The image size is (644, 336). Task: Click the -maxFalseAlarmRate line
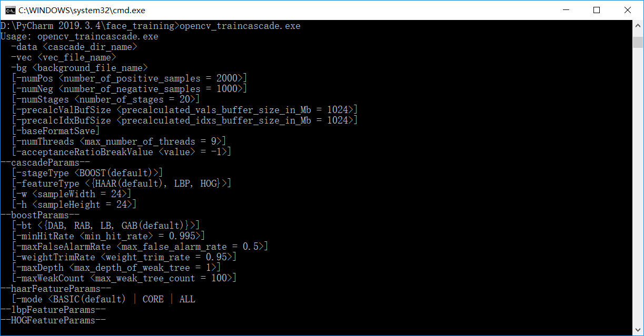click(x=140, y=247)
